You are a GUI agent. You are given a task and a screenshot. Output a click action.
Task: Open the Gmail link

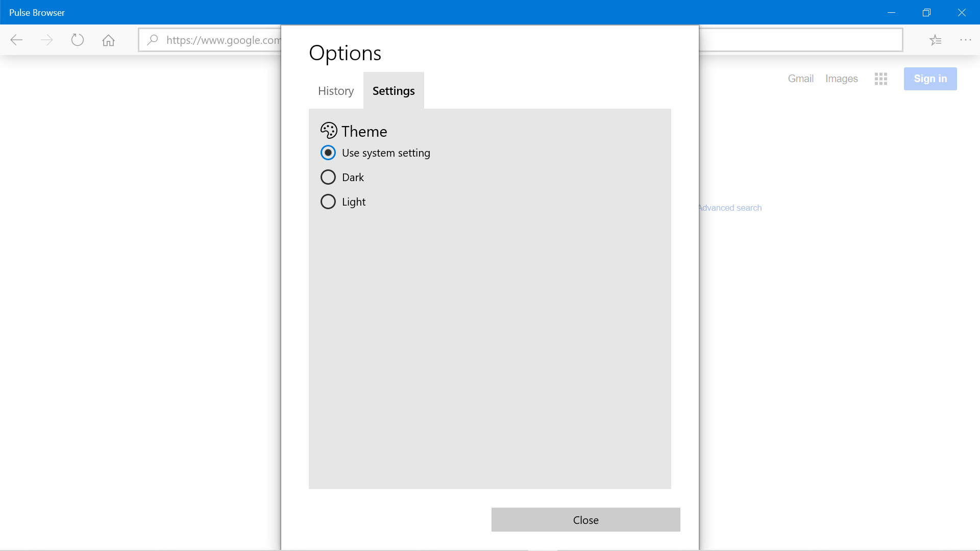(800, 79)
